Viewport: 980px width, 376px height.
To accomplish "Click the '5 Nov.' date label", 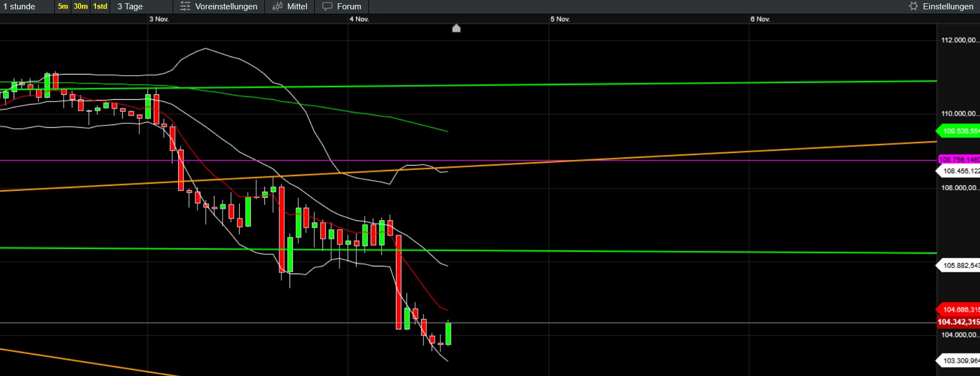I will (x=560, y=19).
